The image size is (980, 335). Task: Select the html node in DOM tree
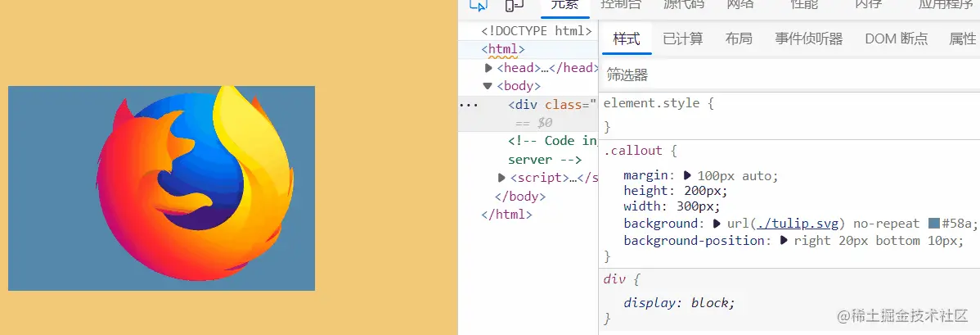(502, 49)
